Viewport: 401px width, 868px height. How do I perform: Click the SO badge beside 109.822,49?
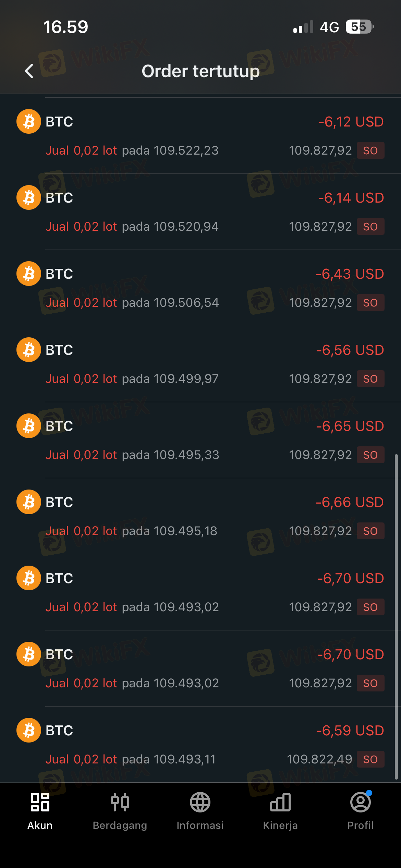pos(370,759)
